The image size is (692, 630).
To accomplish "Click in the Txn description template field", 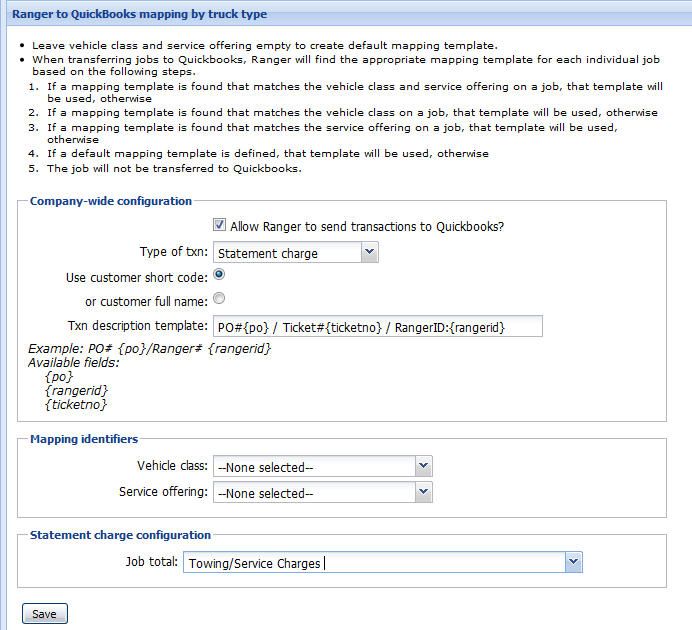I will (x=377, y=327).
